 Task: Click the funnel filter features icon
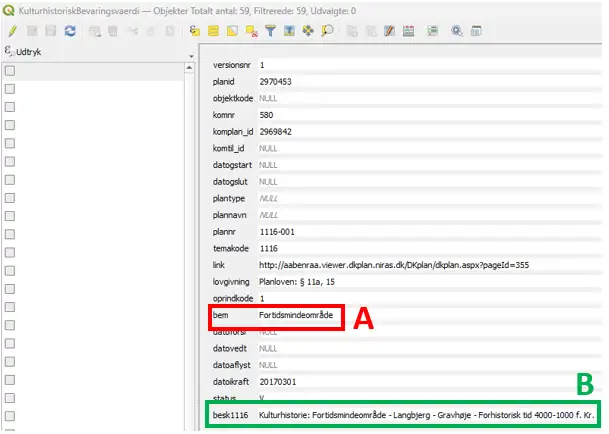(270, 31)
